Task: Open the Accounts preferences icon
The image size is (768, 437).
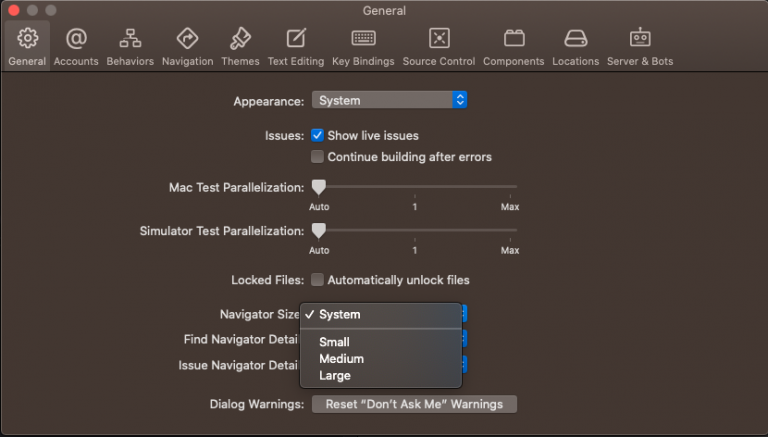Action: click(x=76, y=39)
